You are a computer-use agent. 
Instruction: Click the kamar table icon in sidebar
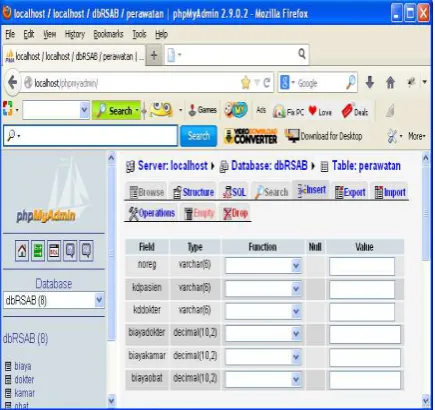point(8,393)
